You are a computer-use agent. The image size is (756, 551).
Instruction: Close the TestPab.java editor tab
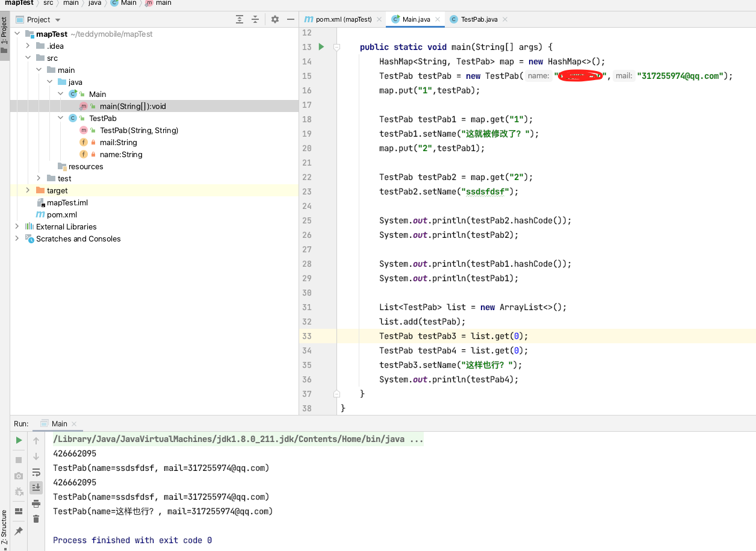(x=505, y=19)
